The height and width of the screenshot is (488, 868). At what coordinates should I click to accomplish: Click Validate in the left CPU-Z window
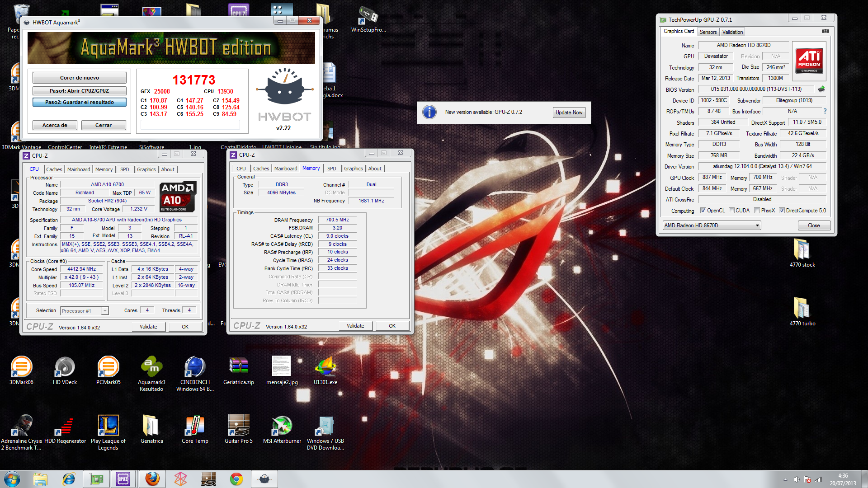pyautogui.click(x=148, y=327)
